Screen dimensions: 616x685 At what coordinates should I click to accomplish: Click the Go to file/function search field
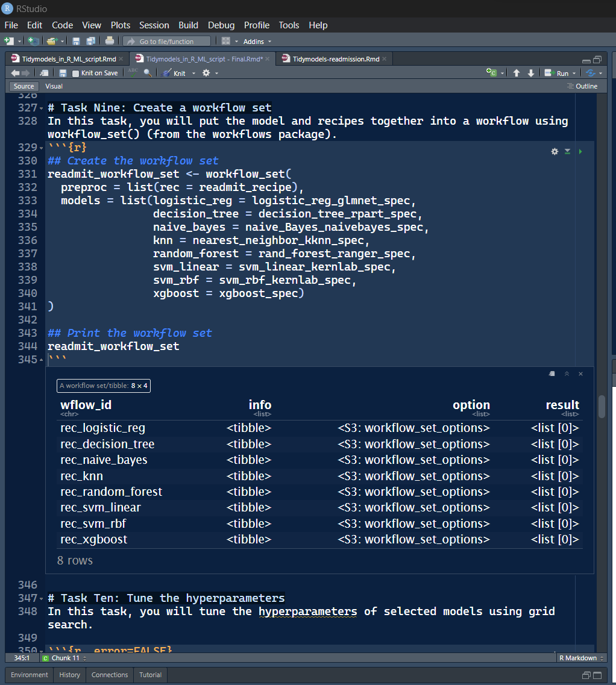166,42
